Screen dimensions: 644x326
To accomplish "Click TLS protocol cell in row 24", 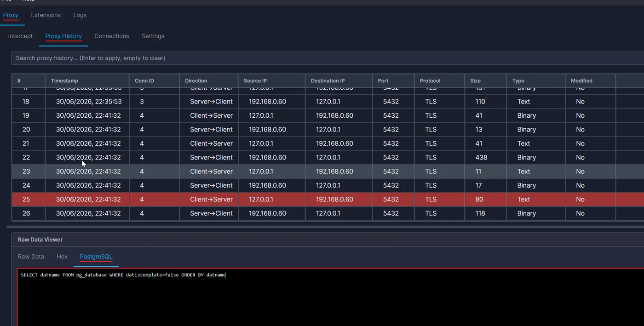I will point(431,185).
